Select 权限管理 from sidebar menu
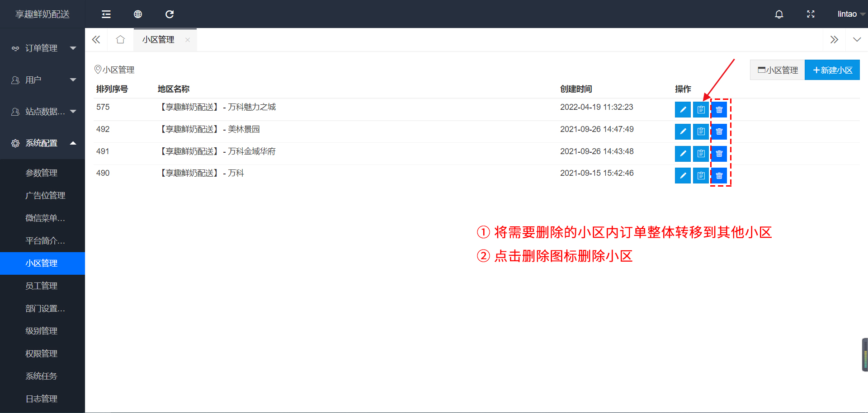This screenshot has height=413, width=868. [42, 353]
